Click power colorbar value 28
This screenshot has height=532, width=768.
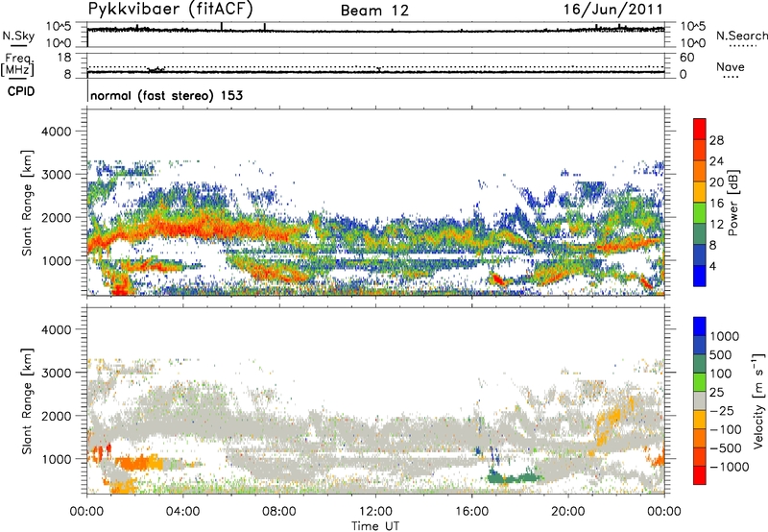(x=716, y=140)
